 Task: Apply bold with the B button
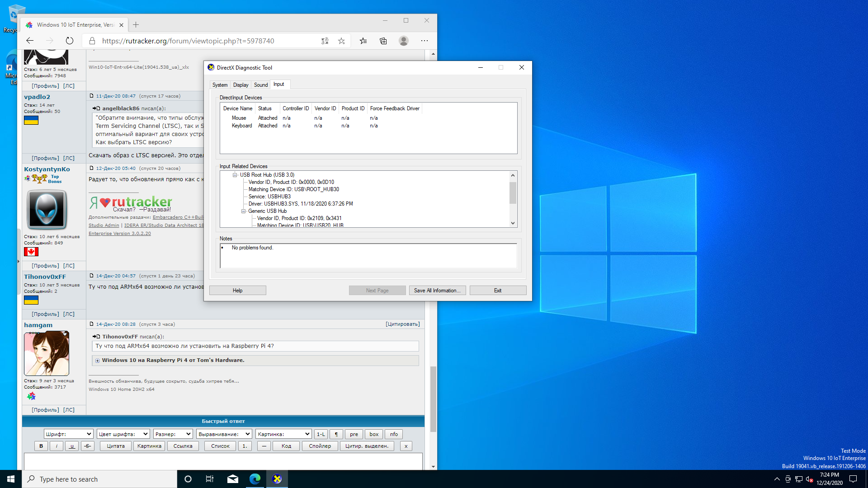click(41, 446)
